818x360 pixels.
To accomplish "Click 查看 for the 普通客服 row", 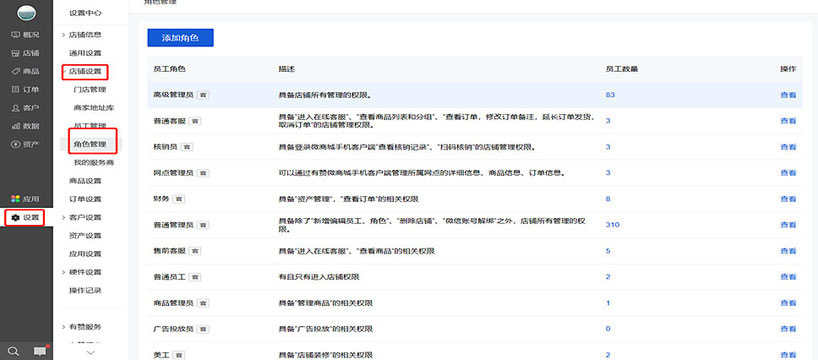I will tap(788, 121).
